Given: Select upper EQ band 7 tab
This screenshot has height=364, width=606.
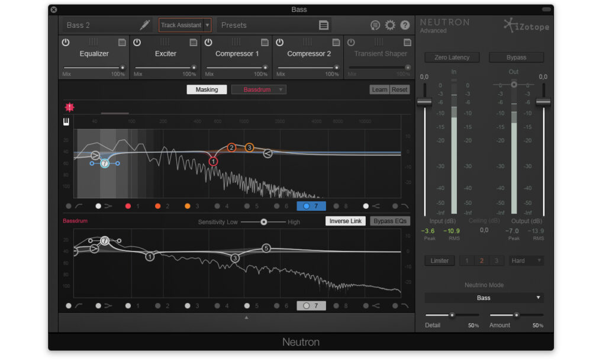Looking at the screenshot, I should click(311, 206).
